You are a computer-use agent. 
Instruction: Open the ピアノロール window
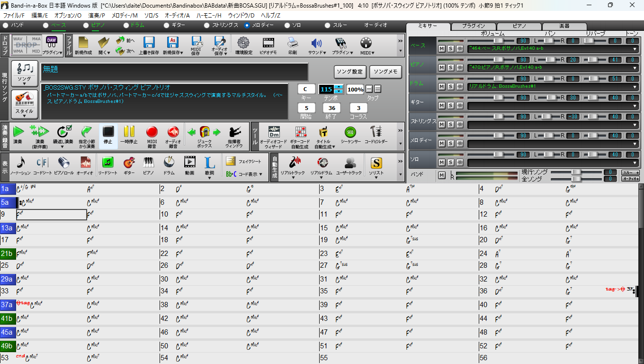[x=64, y=165]
